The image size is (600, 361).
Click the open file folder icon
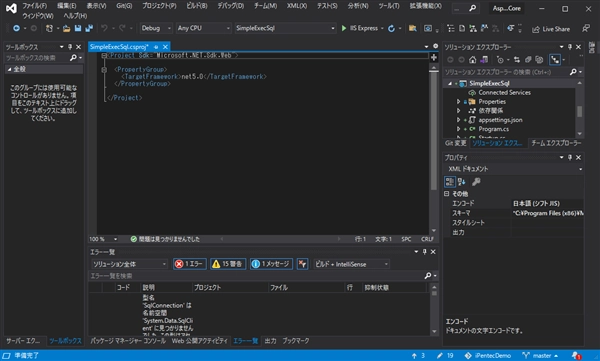[x=67, y=28]
